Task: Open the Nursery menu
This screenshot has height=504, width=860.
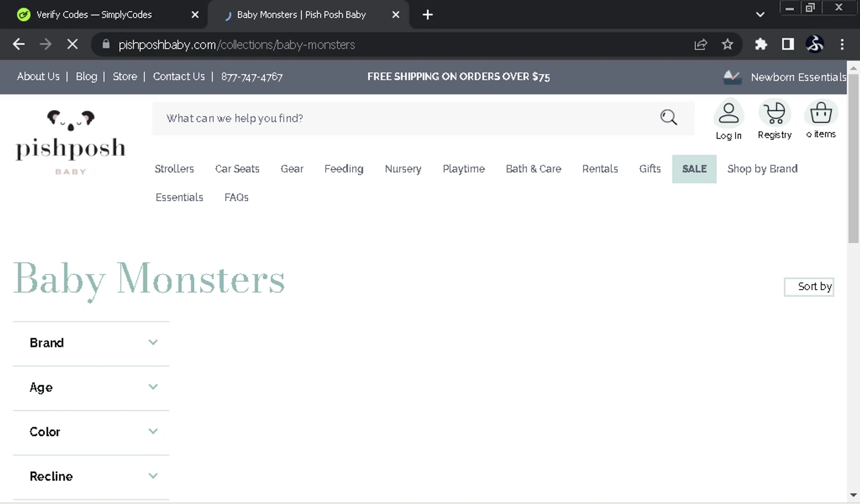Action: click(403, 169)
